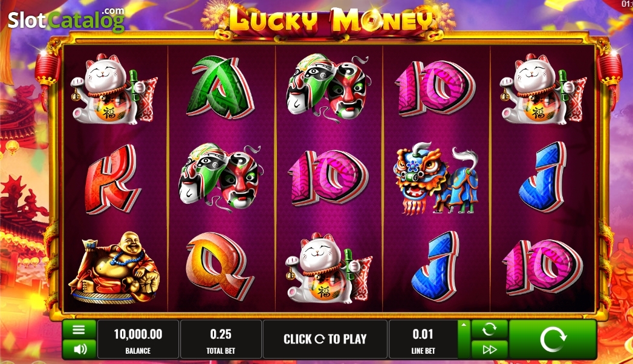Click the lucky cat on the fifth reel
Image resolution: width=633 pixels, height=364 pixels.
[x=544, y=88]
